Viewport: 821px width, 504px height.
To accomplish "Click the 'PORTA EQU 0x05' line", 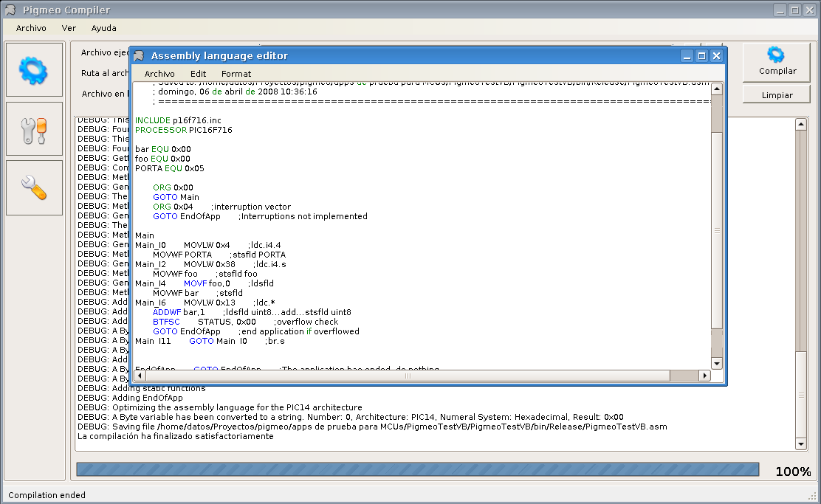I will point(170,168).
